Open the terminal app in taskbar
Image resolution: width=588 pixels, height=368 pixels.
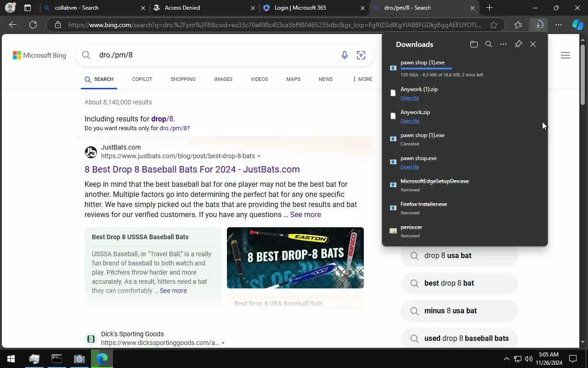(x=57, y=359)
